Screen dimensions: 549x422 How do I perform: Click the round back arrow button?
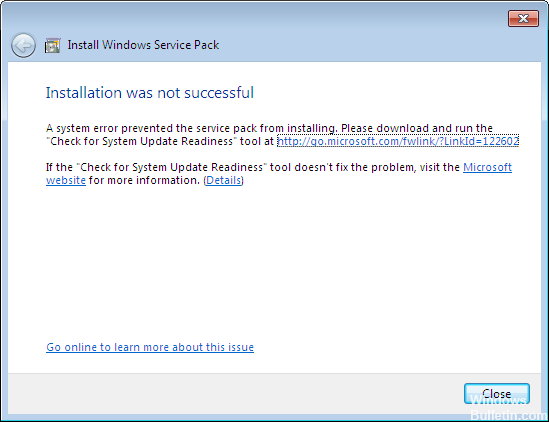point(23,45)
